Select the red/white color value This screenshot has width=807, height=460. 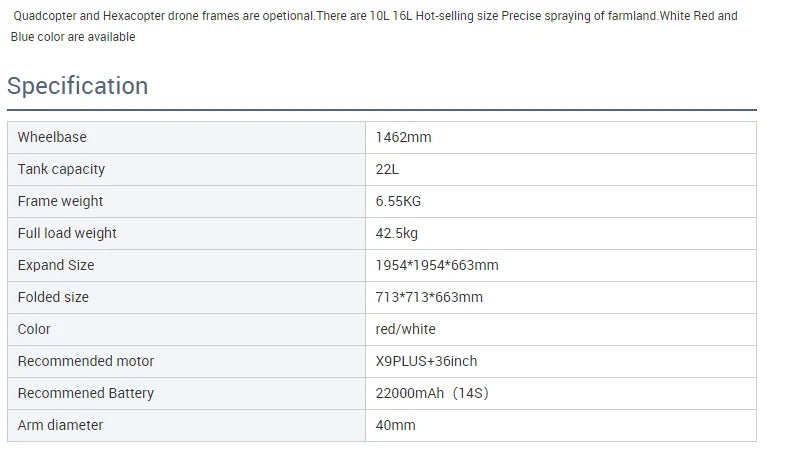coord(406,329)
